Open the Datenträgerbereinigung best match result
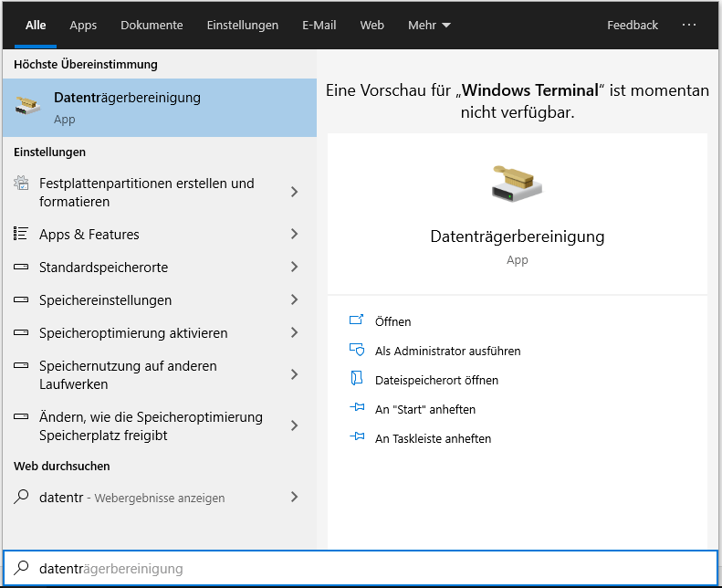Image resolution: width=722 pixels, height=588 pixels. click(x=160, y=108)
